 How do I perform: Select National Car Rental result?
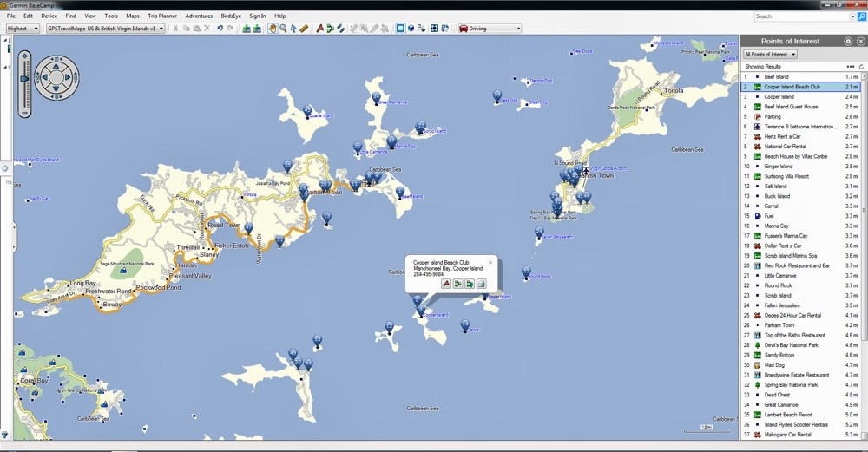(x=800, y=147)
